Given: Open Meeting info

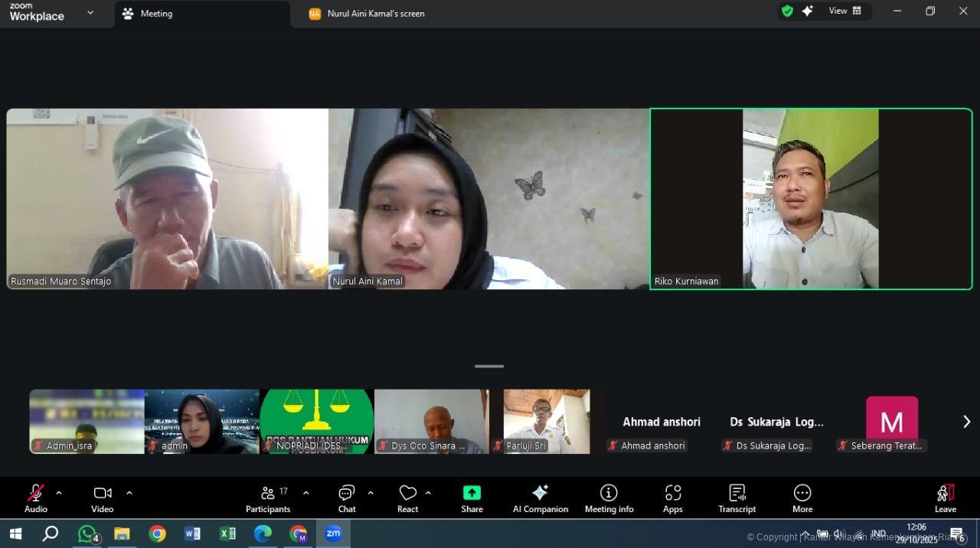Looking at the screenshot, I should (609, 499).
